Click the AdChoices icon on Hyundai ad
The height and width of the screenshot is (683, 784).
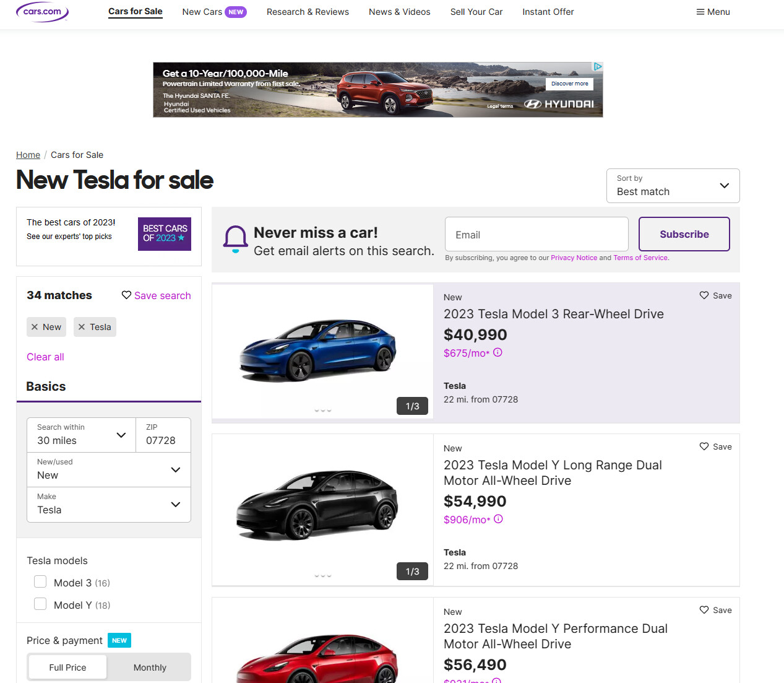pos(598,66)
